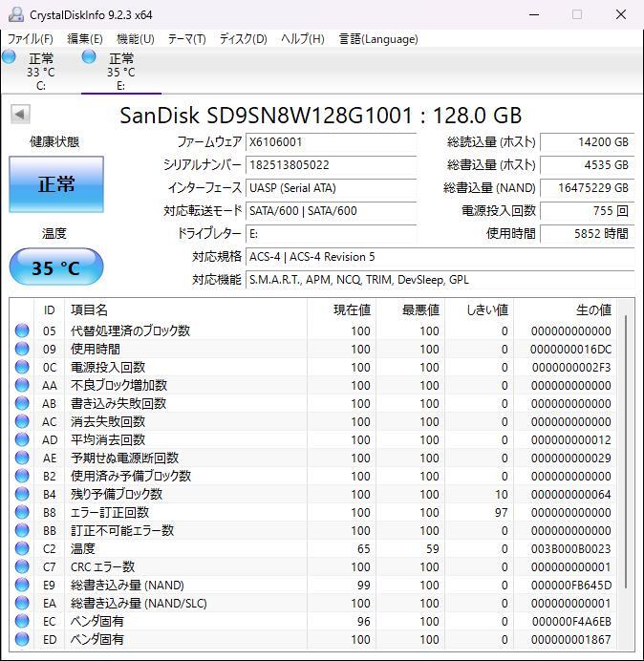The image size is (644, 661).
Task: Select the C: drive tab at 33 °C
Action: [40, 71]
